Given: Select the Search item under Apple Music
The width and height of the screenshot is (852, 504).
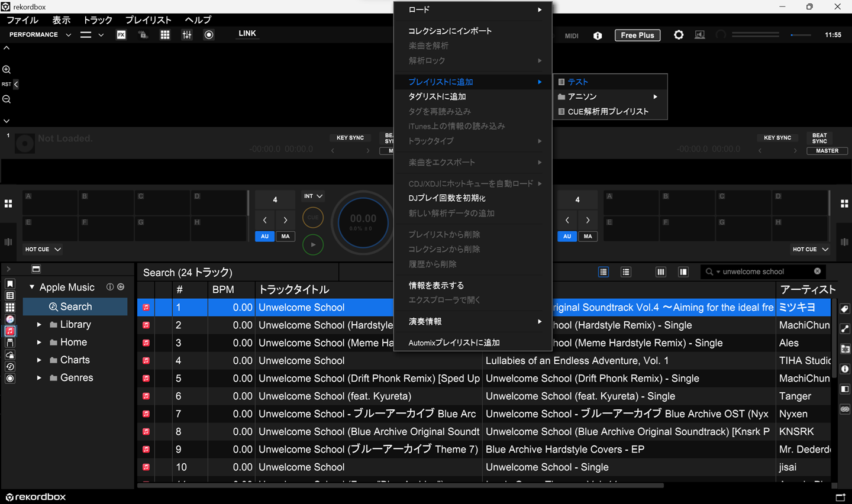Looking at the screenshot, I should (75, 306).
